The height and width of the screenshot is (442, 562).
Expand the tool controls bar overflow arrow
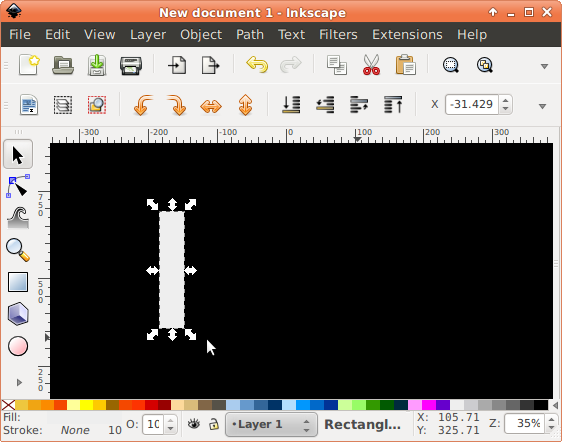click(542, 106)
